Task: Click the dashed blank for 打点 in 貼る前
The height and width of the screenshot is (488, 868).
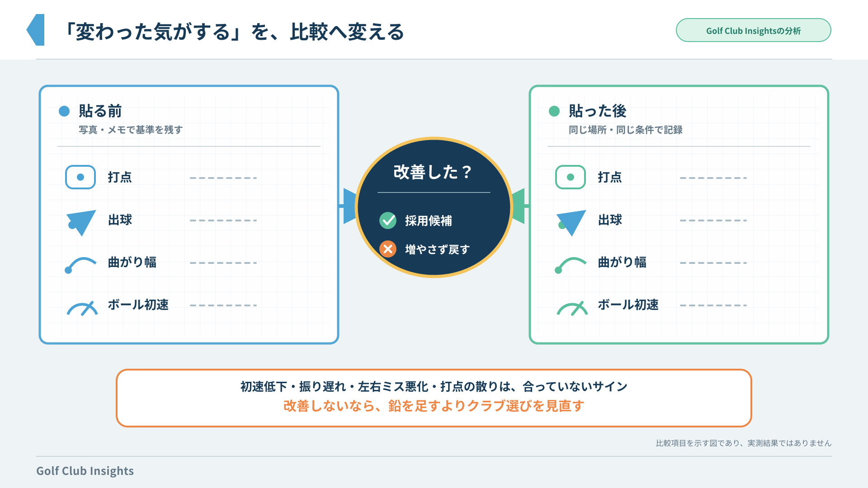Action: [x=223, y=178]
